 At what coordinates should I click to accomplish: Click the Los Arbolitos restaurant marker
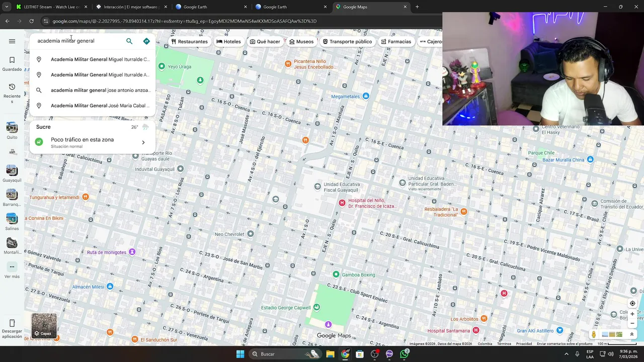pyautogui.click(x=484, y=318)
